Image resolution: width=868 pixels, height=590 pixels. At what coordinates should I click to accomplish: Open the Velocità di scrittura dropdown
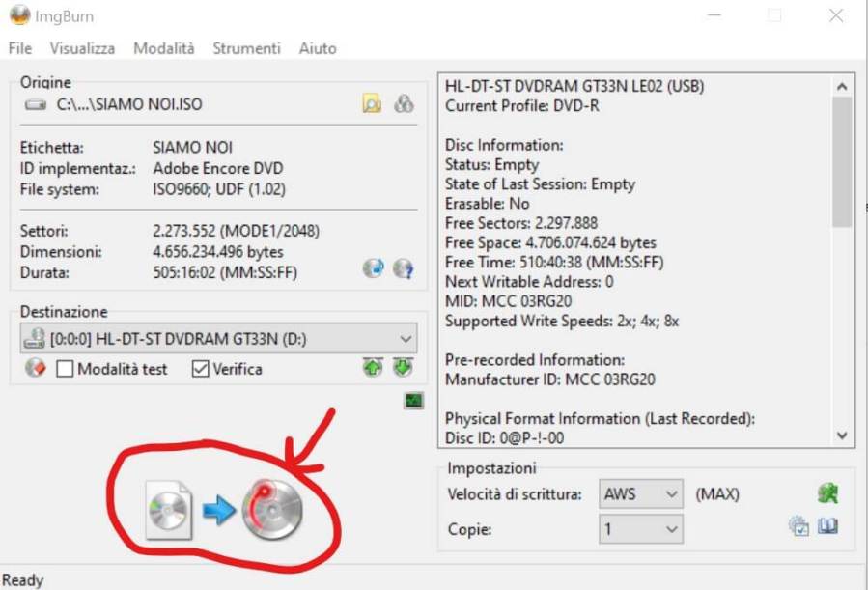pyautogui.click(x=671, y=494)
